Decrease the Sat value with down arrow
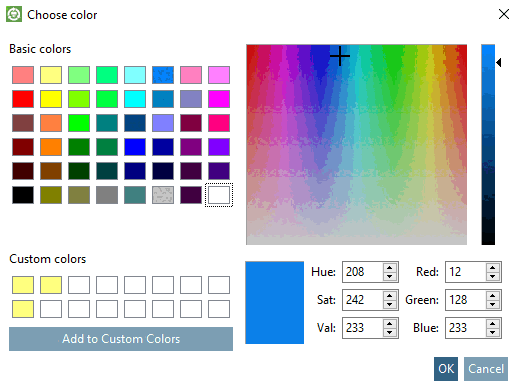 (389, 304)
